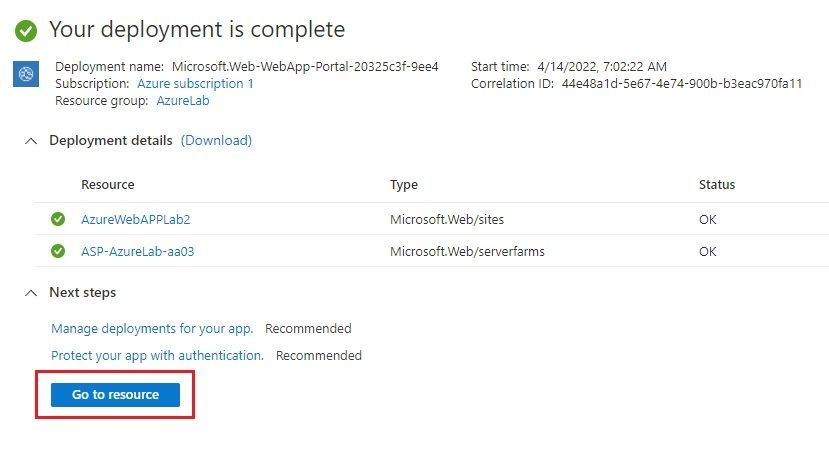The width and height of the screenshot is (829, 452).
Task: Click the Correlation ID value text
Action: (x=682, y=84)
